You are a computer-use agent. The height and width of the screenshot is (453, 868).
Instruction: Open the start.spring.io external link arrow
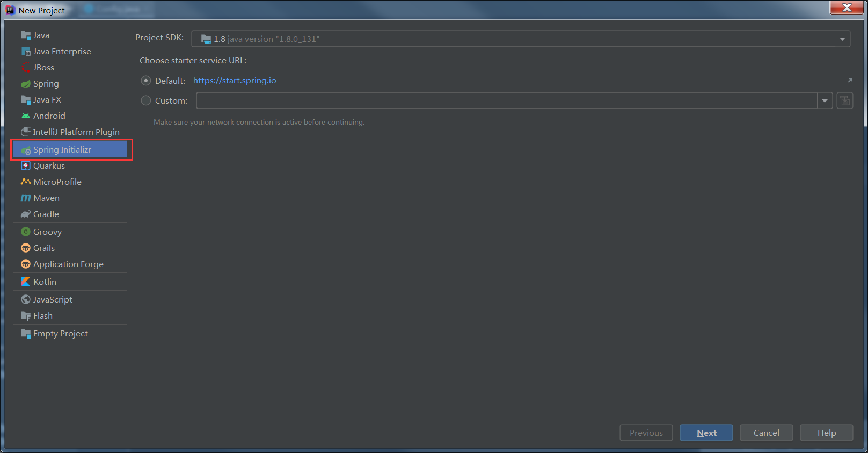pos(850,81)
